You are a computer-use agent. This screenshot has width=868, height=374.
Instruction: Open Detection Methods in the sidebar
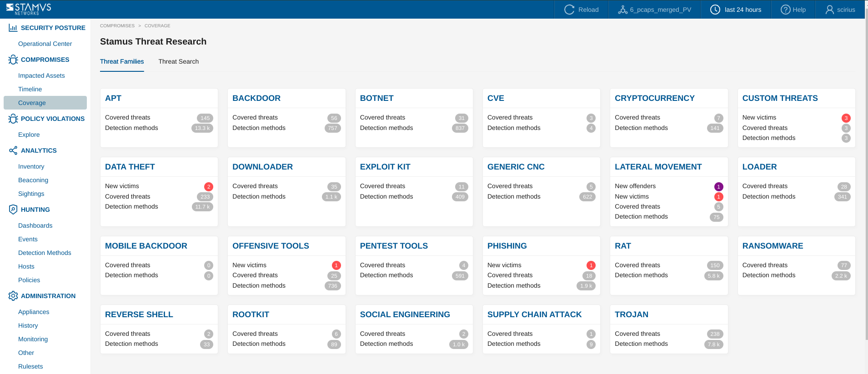coord(45,253)
